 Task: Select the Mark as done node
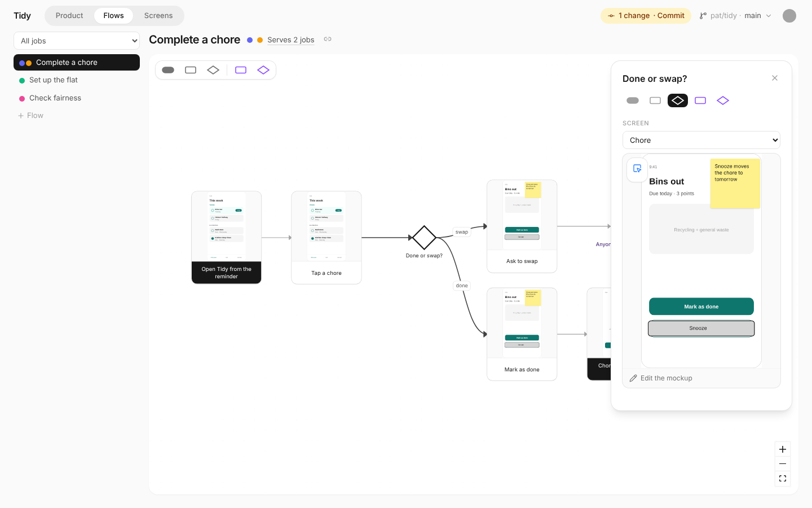[522, 334]
